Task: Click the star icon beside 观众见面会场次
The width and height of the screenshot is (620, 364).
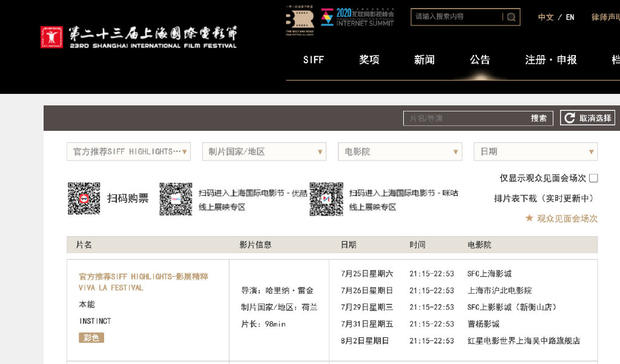Action: pos(529,218)
